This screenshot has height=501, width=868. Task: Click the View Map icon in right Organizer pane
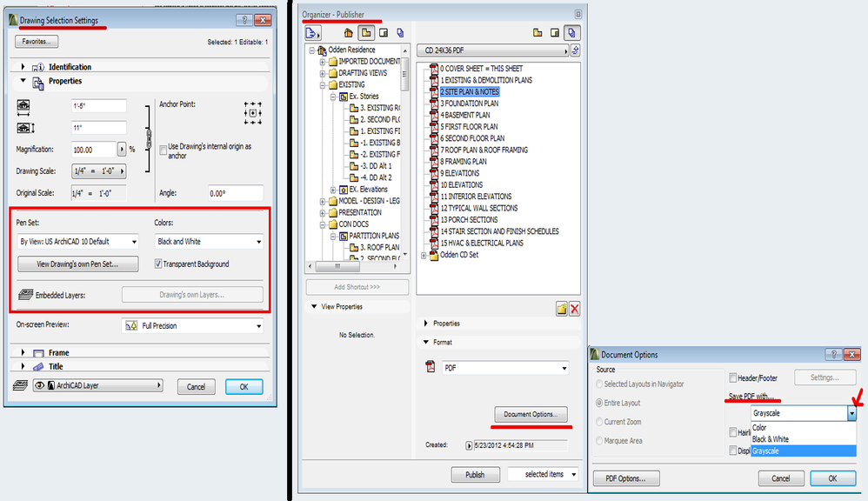pyautogui.click(x=537, y=33)
